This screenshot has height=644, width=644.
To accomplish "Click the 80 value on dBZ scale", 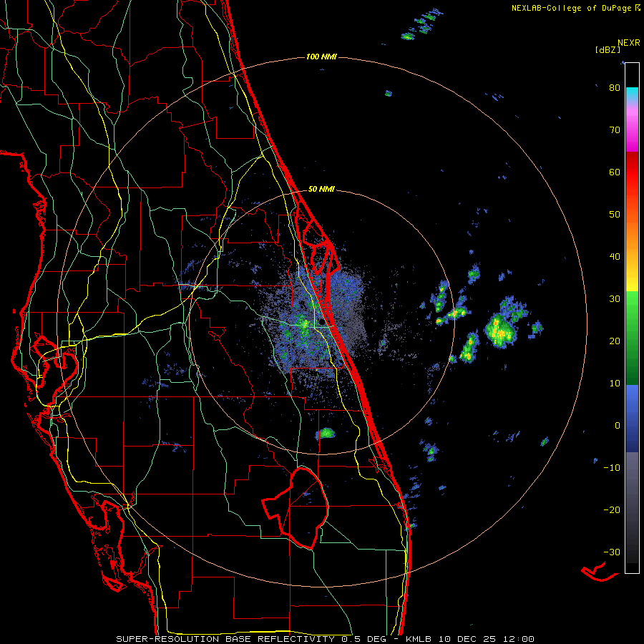I will [615, 87].
